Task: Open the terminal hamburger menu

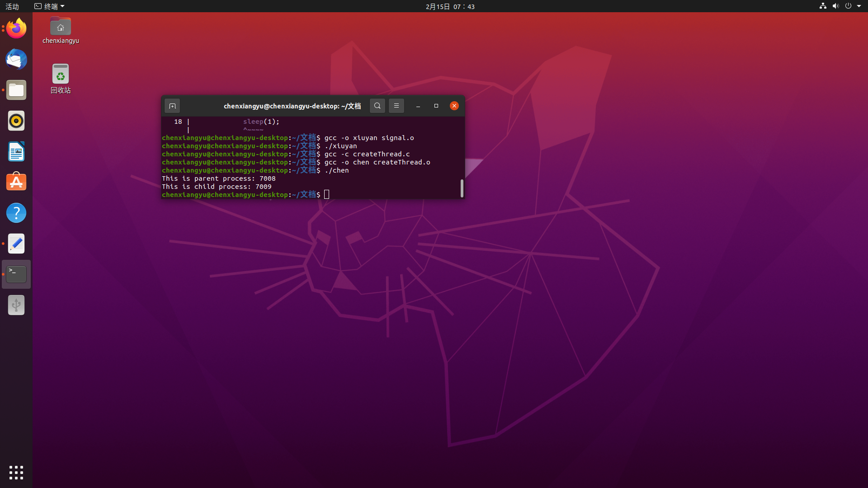Action: [396, 106]
